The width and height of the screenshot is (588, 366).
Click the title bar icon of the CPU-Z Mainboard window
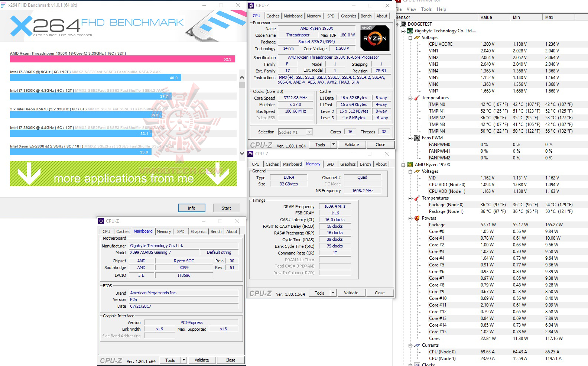101,221
